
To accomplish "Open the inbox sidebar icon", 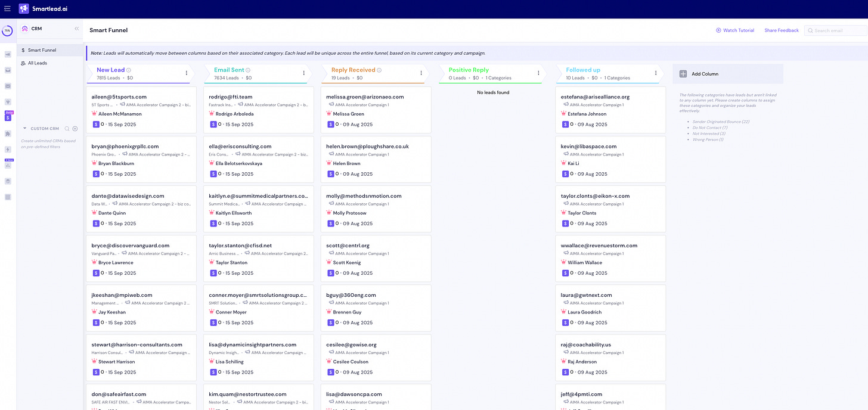I will pyautogui.click(x=8, y=70).
